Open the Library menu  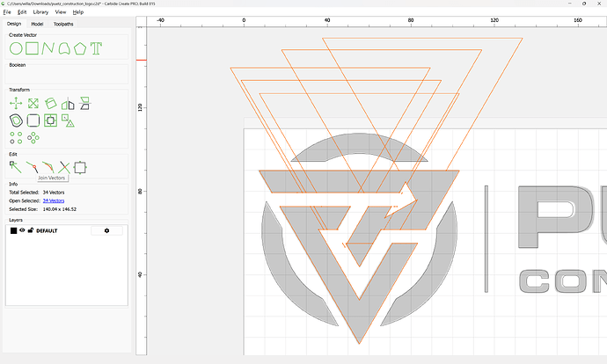[40, 12]
